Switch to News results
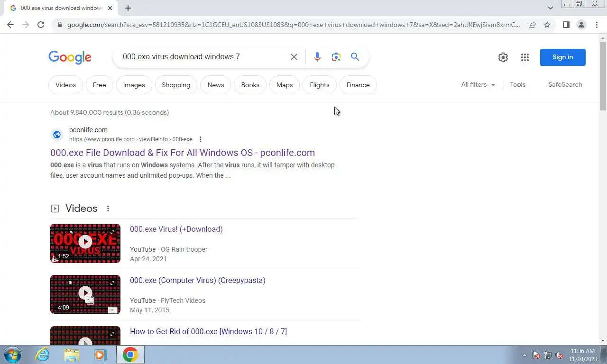Screen dimensions: 607x364 pyautogui.click(x=216, y=85)
